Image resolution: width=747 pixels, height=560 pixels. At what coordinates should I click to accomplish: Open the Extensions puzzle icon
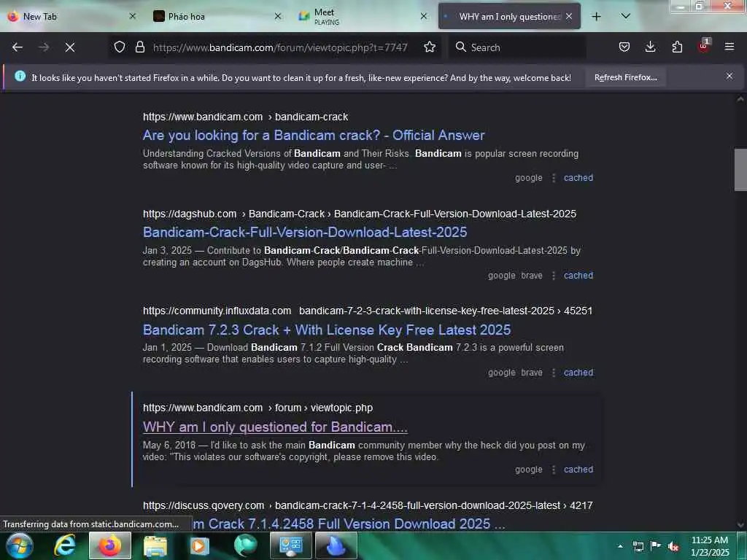[x=677, y=47]
